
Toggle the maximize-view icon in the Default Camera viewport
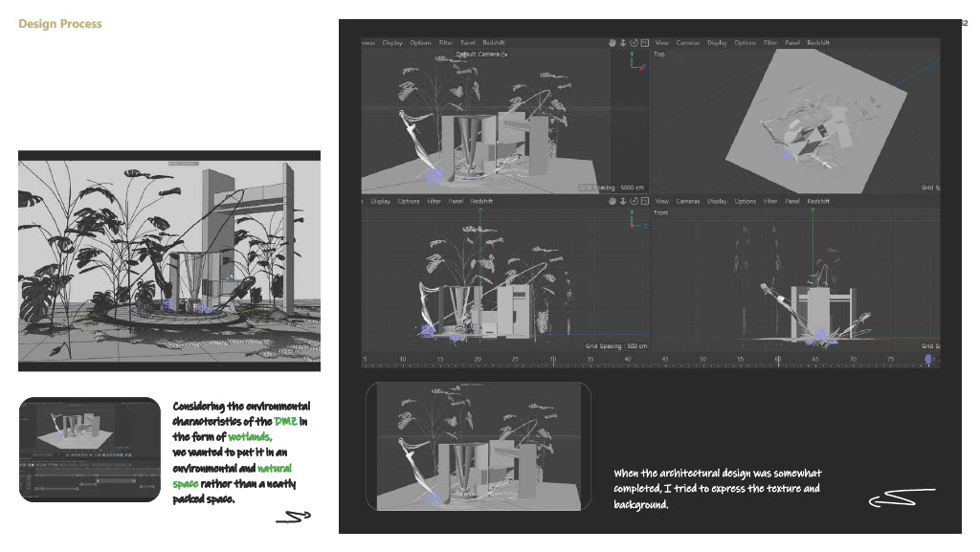pos(644,43)
